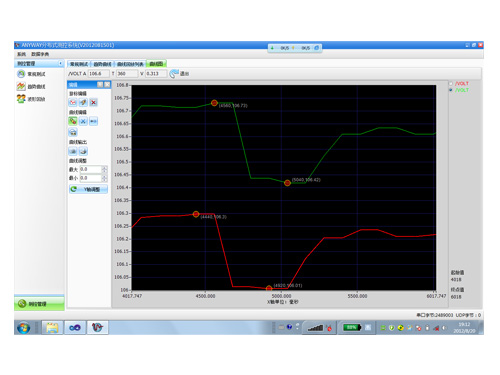Click the printer-like second icon under 曲线输出
Screen dimensions: 500x375
83,151
